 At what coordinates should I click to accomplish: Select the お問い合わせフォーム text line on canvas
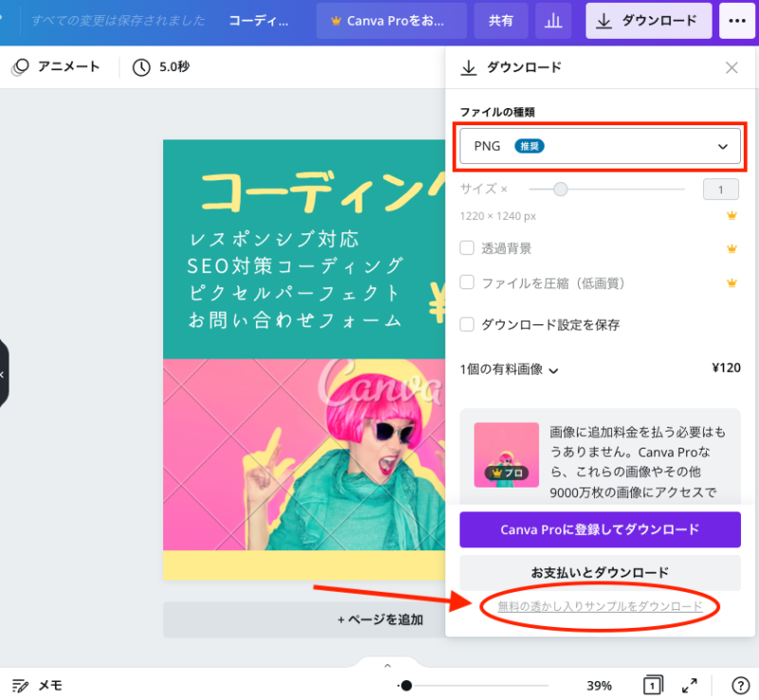point(295,321)
